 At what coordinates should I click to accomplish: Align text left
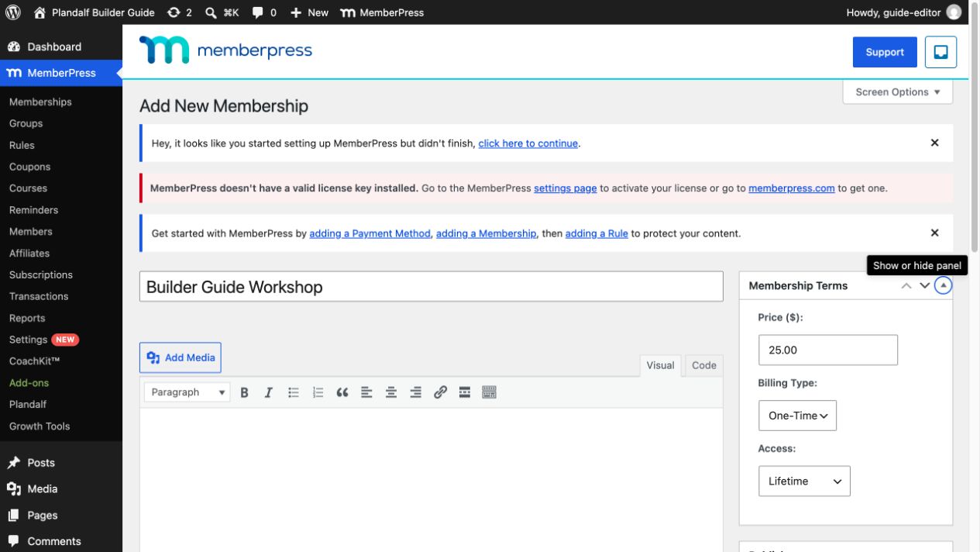[x=366, y=392]
